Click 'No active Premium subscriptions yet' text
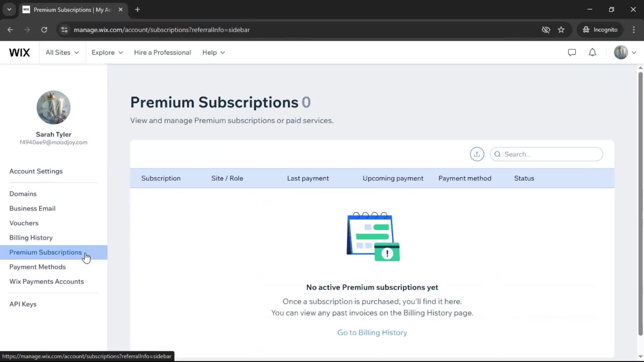Screen dimensions: 644x362 pos(372,287)
